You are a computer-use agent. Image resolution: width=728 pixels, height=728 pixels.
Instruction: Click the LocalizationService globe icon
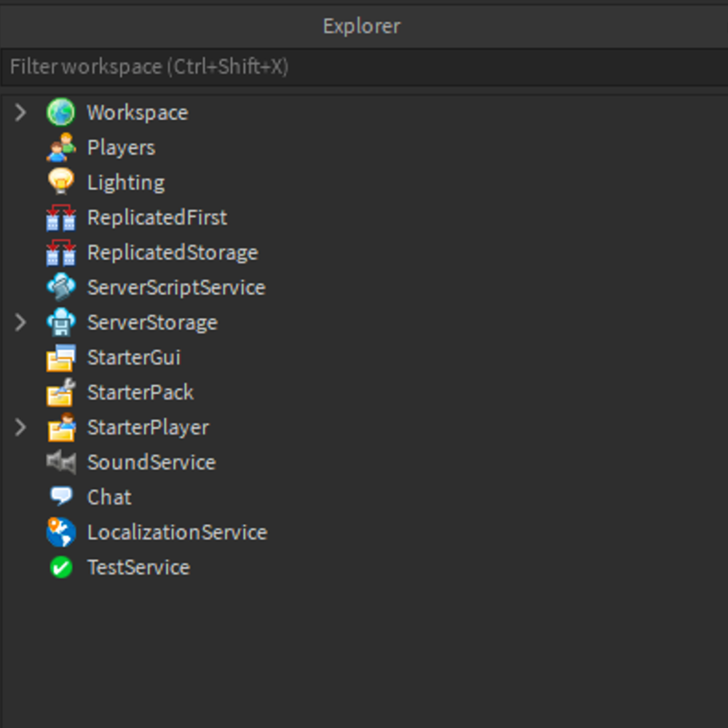pyautogui.click(x=61, y=532)
